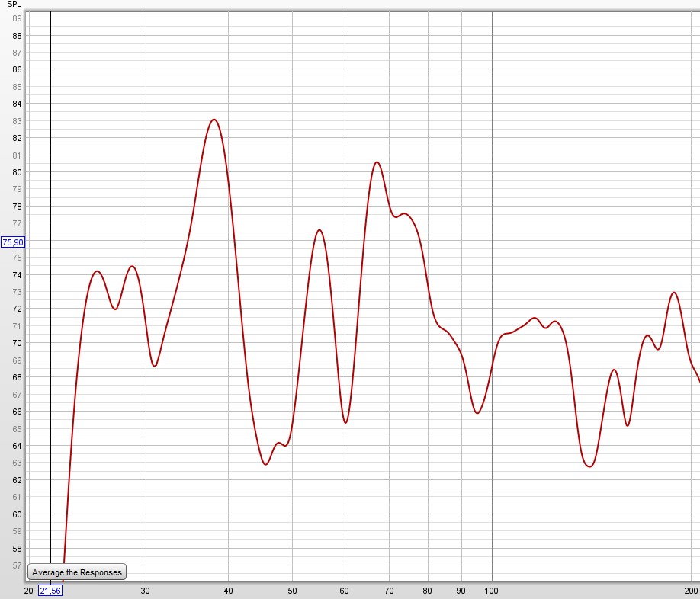
Task: Click the SPL axis title label
Action: click(x=13, y=5)
